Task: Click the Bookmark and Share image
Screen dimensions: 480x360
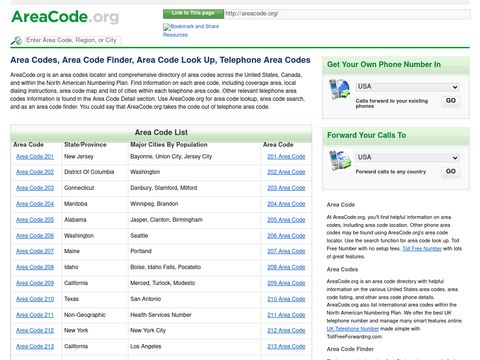Action: point(191,27)
